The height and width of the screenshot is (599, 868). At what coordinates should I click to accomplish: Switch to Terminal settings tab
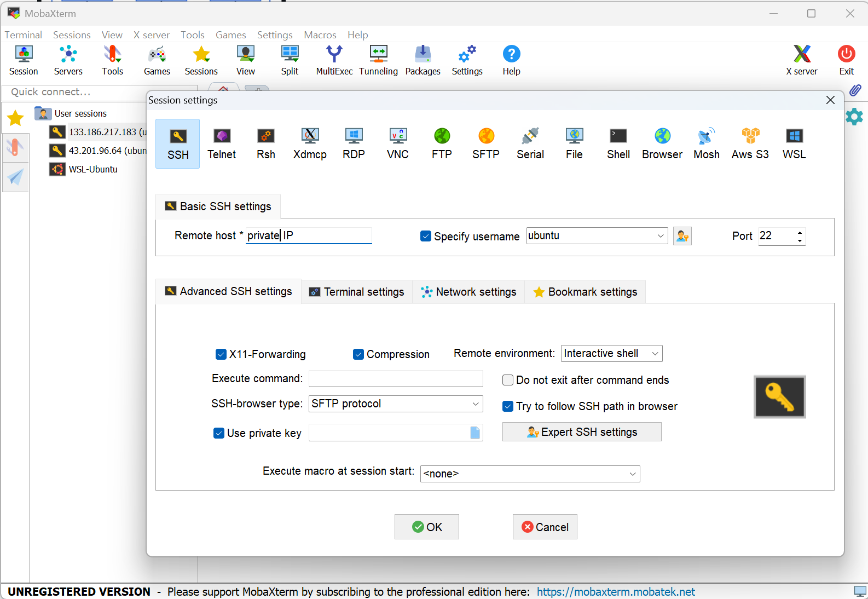[357, 292]
